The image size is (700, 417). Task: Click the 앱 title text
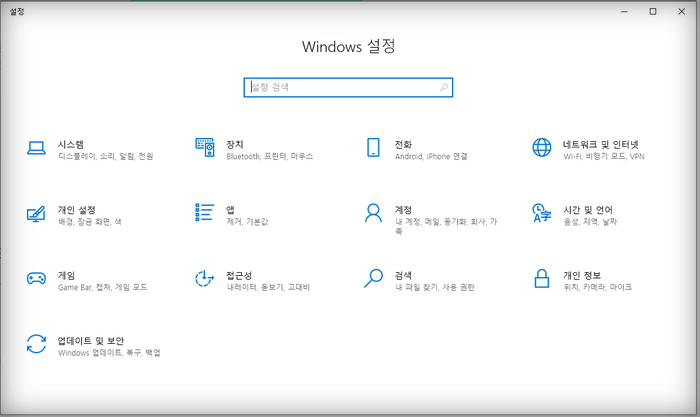pyautogui.click(x=230, y=210)
